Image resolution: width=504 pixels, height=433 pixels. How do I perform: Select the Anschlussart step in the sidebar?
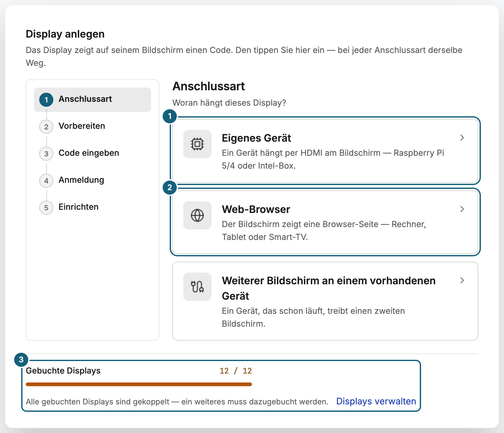point(93,100)
